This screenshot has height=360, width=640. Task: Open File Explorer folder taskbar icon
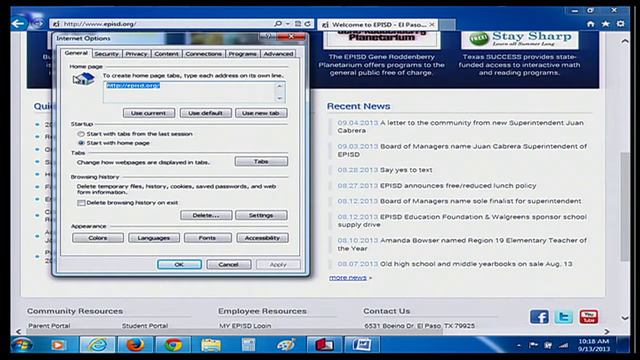click(211, 345)
